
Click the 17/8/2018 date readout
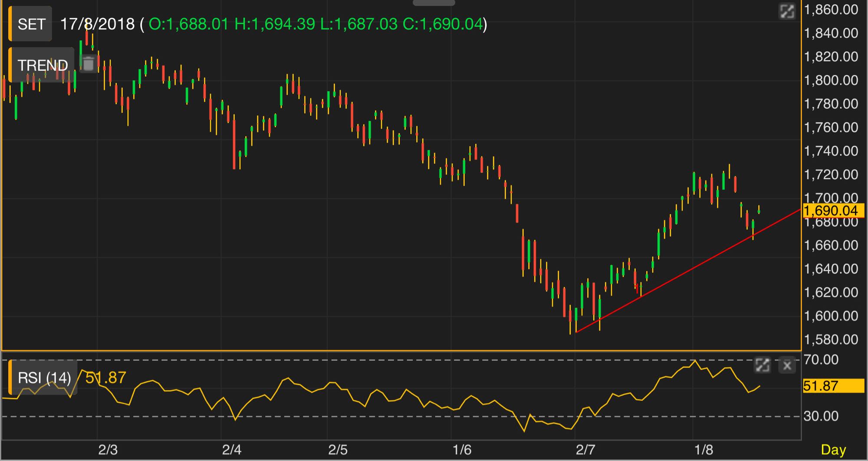click(98, 24)
